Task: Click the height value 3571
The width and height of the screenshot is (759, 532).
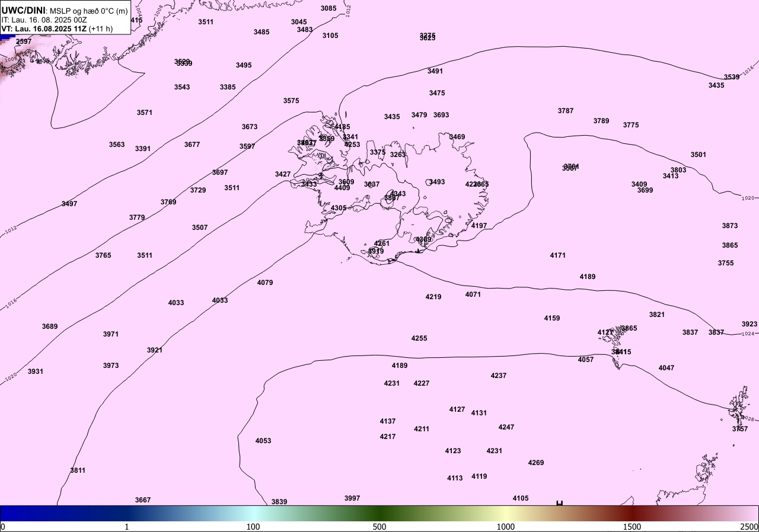Action: [x=145, y=113]
